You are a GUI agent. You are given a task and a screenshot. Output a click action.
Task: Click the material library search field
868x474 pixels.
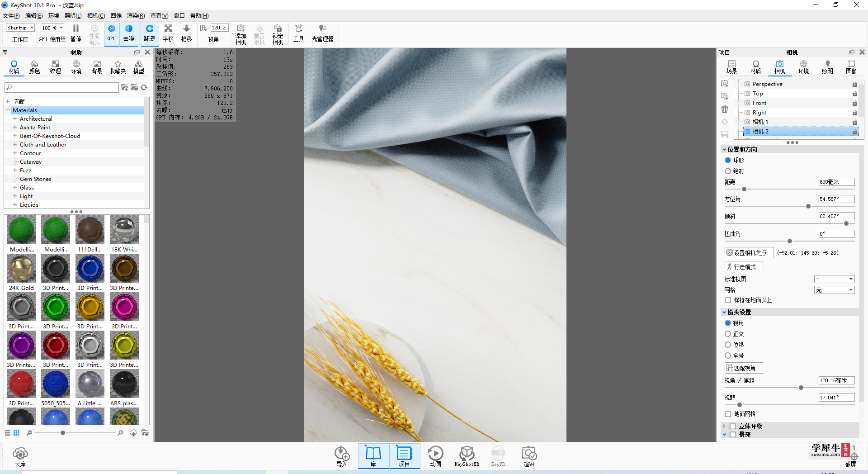pos(61,87)
